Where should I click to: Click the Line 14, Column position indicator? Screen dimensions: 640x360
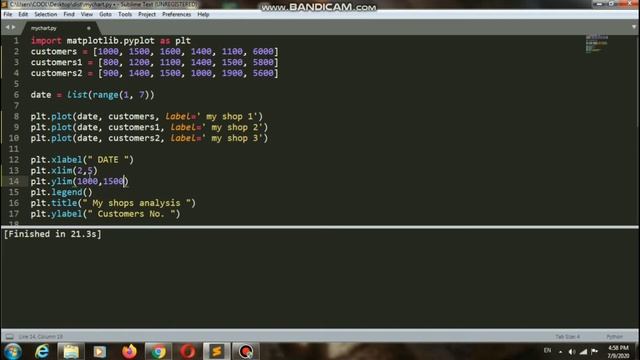point(41,337)
